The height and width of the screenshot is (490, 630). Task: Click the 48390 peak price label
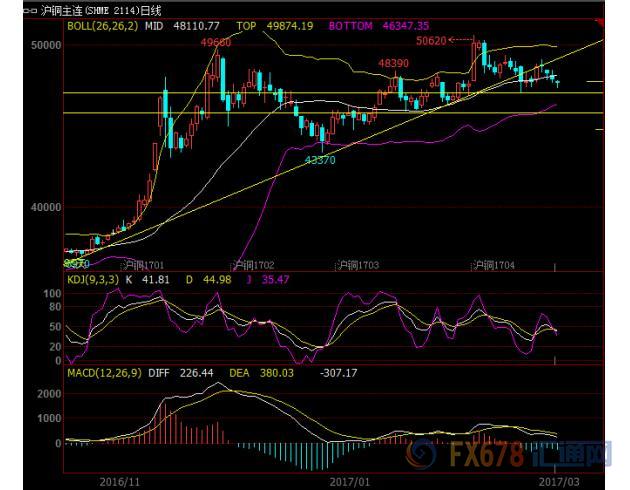(393, 63)
